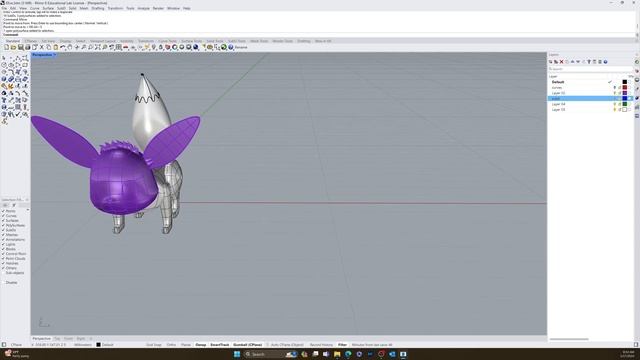Click the Open file folder icon

(x=13, y=47)
